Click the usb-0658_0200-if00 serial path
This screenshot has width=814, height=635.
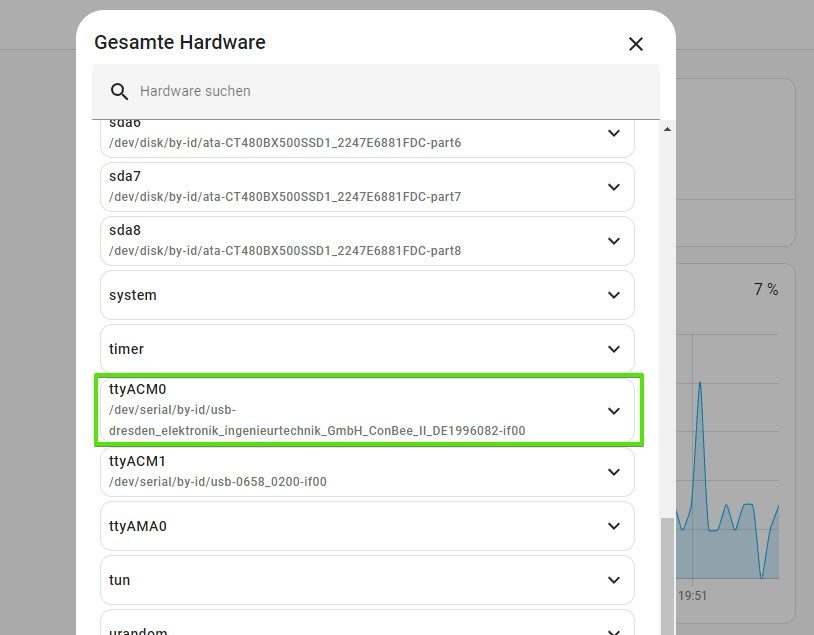coord(218,482)
